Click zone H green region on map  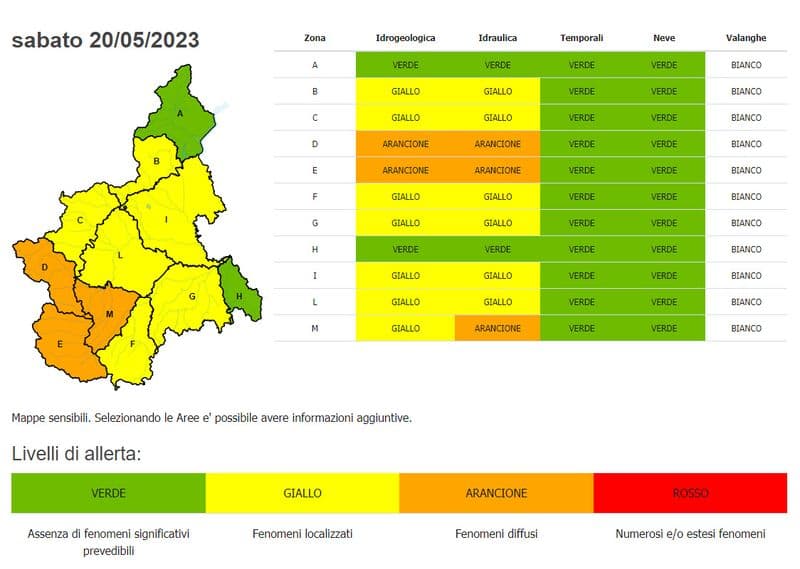pos(241,294)
